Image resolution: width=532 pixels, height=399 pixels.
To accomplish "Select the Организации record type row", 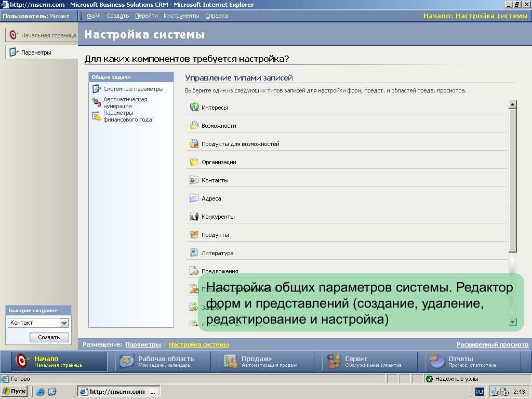I will (347, 162).
